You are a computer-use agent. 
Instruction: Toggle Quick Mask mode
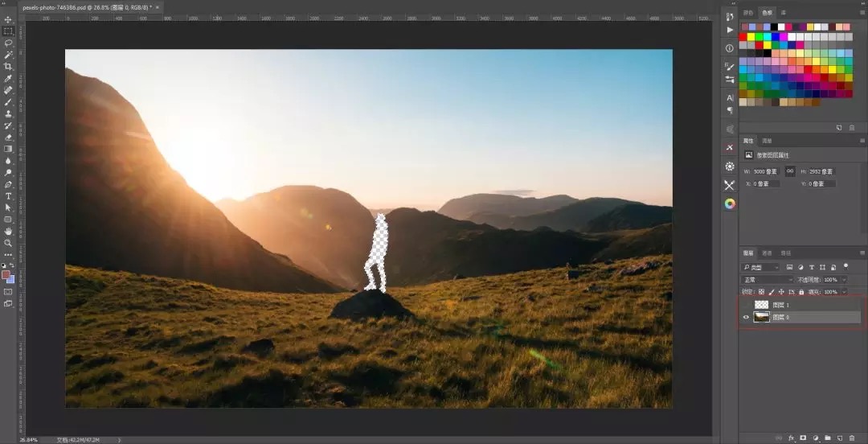click(8, 291)
